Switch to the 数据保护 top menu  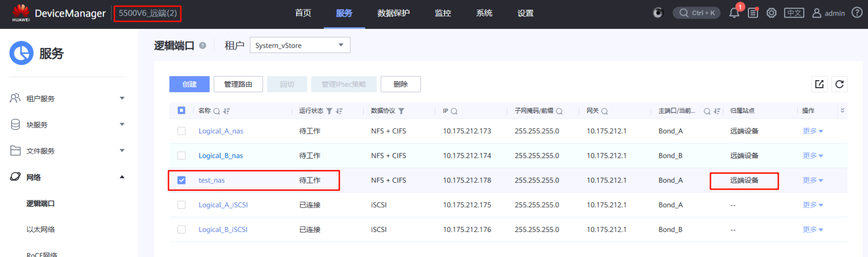pyautogui.click(x=393, y=13)
